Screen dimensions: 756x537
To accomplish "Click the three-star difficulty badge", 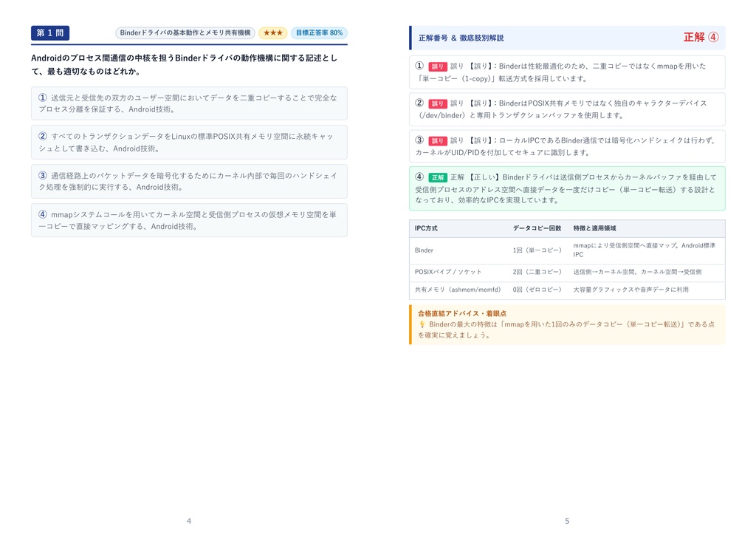I will click(273, 33).
